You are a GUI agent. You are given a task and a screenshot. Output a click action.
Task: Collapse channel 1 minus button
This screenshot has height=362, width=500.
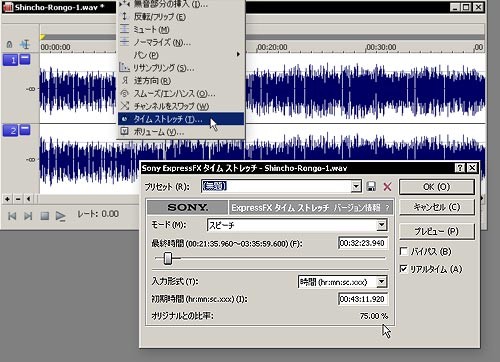[25, 59]
